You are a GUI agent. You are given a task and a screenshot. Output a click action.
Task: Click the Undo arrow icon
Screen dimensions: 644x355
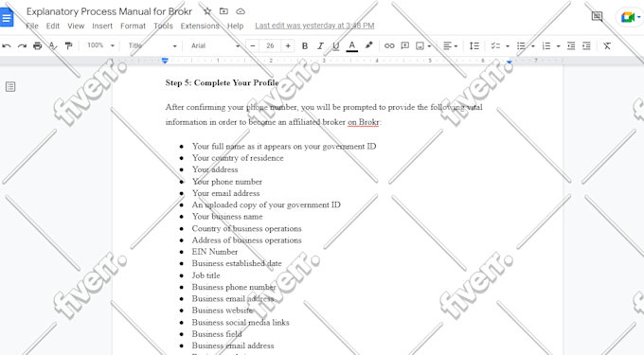(7, 46)
